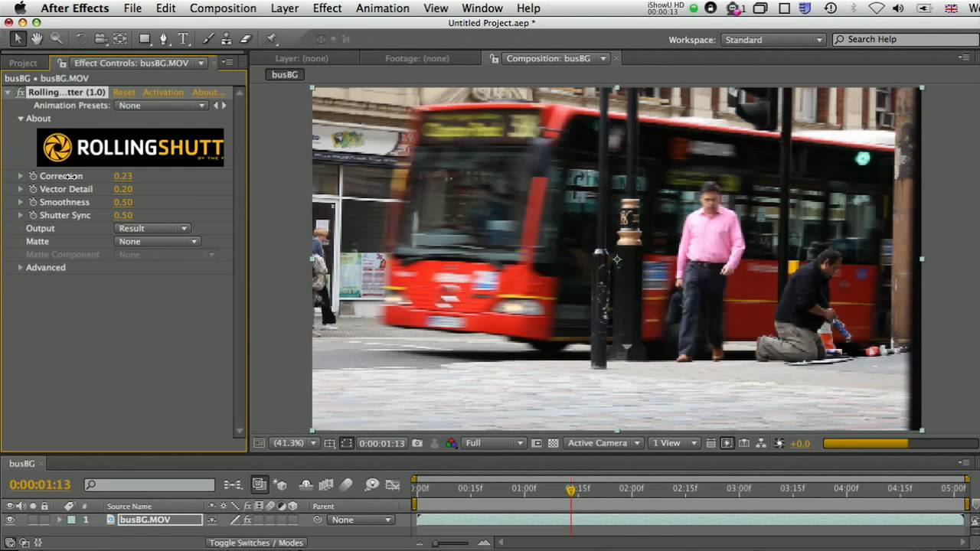Select the Zoom magnifier tool
The width and height of the screenshot is (980, 551).
[x=56, y=38]
